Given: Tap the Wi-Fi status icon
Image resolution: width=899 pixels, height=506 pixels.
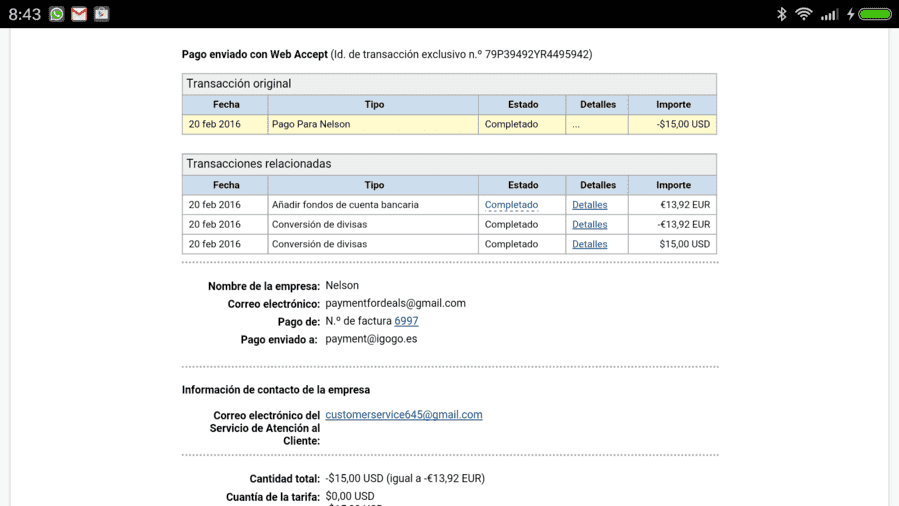Looking at the screenshot, I should 804,14.
